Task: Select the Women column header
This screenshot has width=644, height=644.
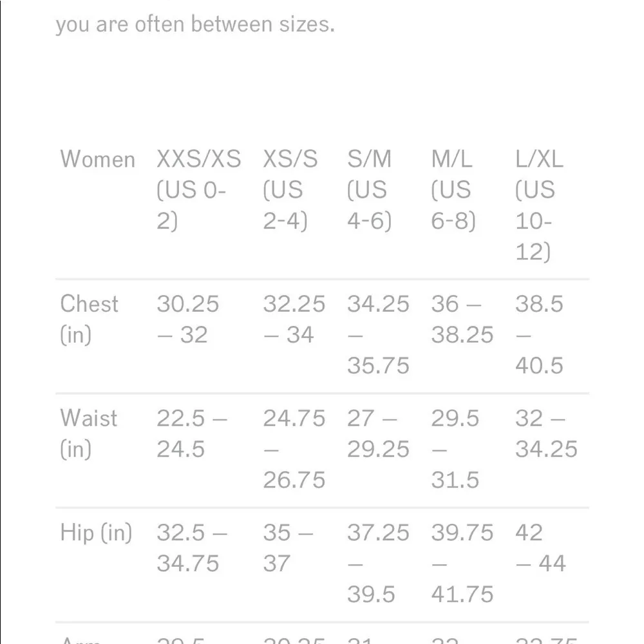Action: click(97, 159)
